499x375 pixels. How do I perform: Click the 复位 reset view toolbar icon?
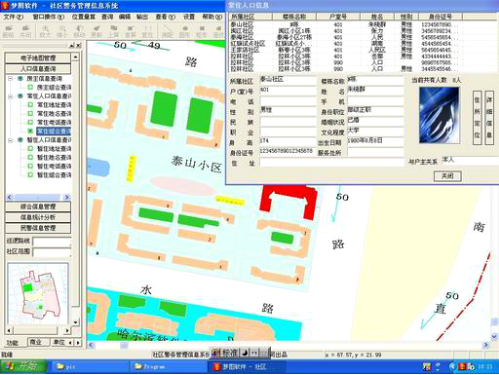coord(147,31)
